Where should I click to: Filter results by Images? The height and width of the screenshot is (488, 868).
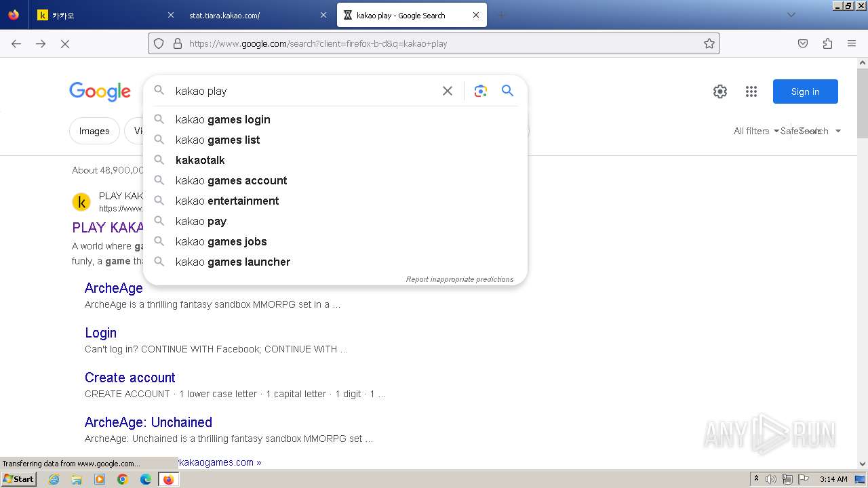(x=94, y=131)
